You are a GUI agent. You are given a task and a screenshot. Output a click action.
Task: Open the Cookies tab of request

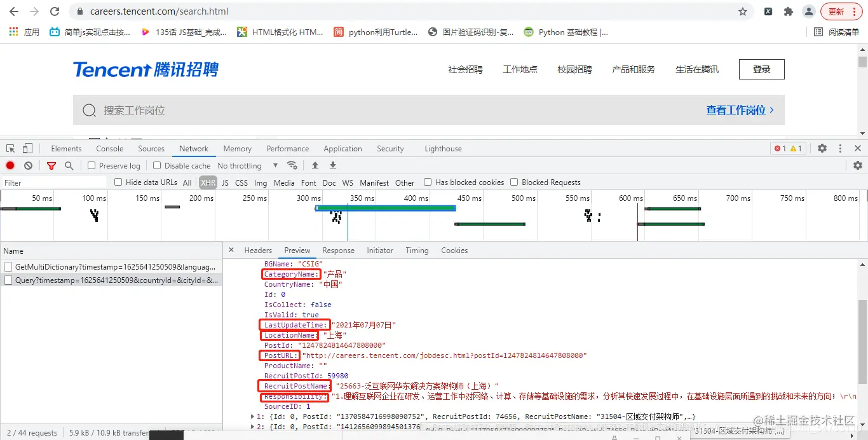(x=454, y=250)
